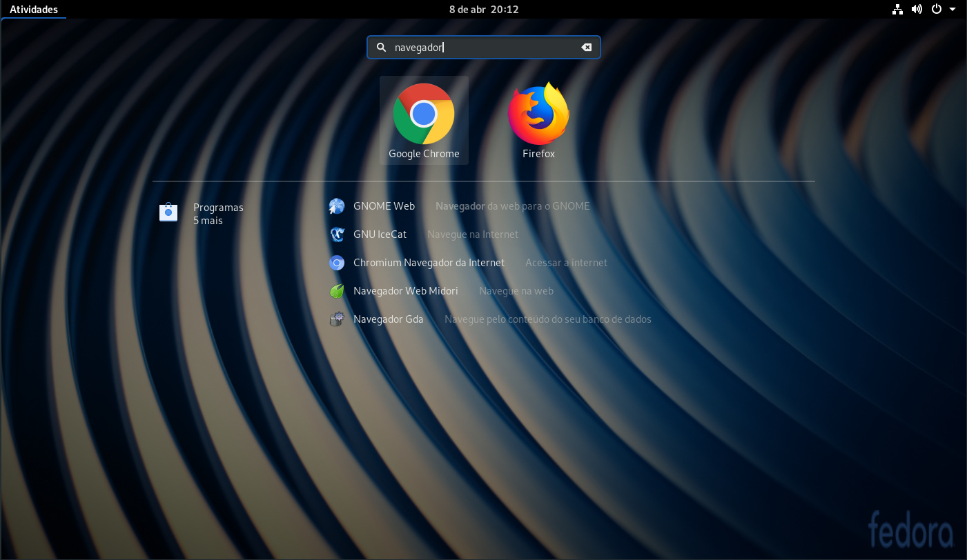967x560 pixels.
Task: Click the GNOME Web globe icon
Action: [x=337, y=206]
